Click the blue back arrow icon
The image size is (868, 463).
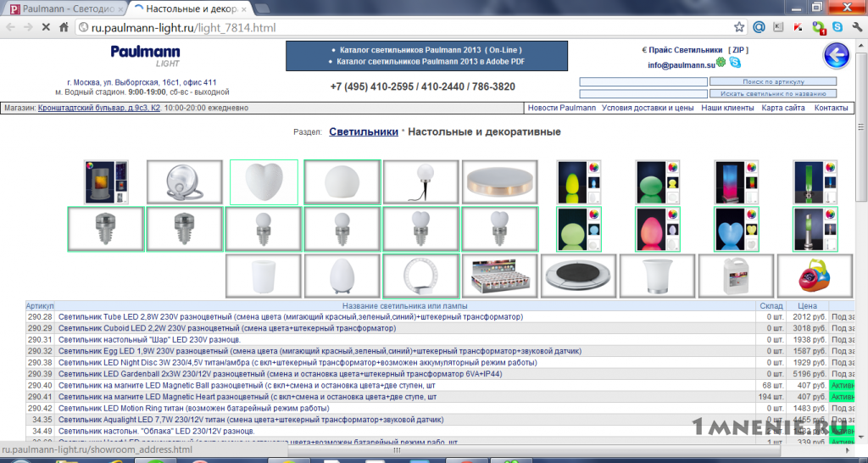(x=837, y=55)
